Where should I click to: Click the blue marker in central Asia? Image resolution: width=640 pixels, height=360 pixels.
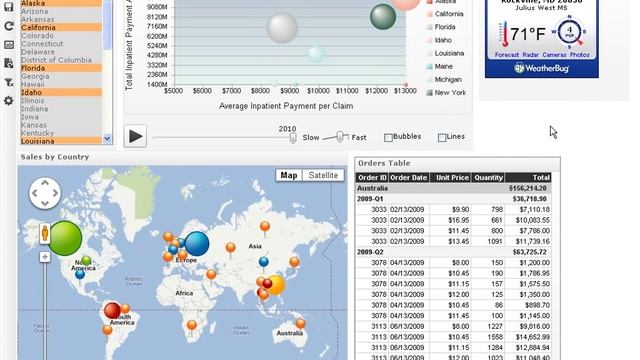(x=264, y=263)
